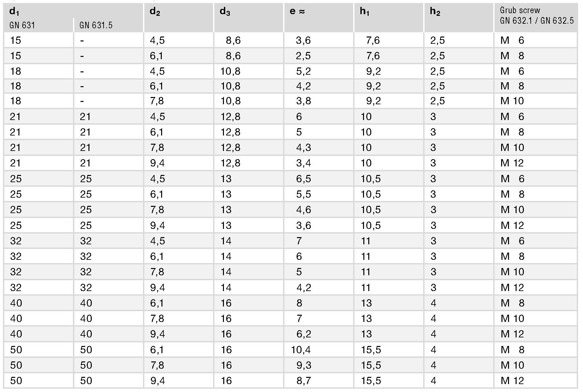This screenshot has height=392, width=583.
Task: Select the 'e ≈' column header
Action: (297, 12)
